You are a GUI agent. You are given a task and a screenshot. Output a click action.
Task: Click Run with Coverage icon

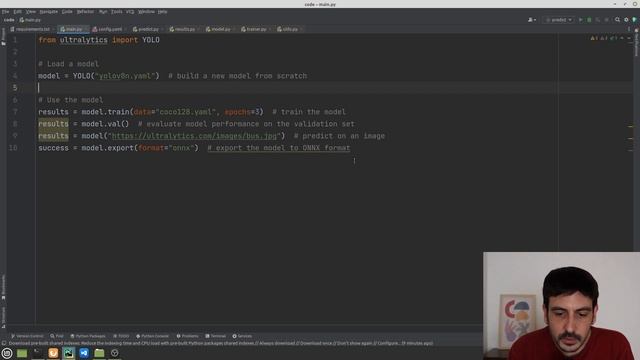coord(598,20)
